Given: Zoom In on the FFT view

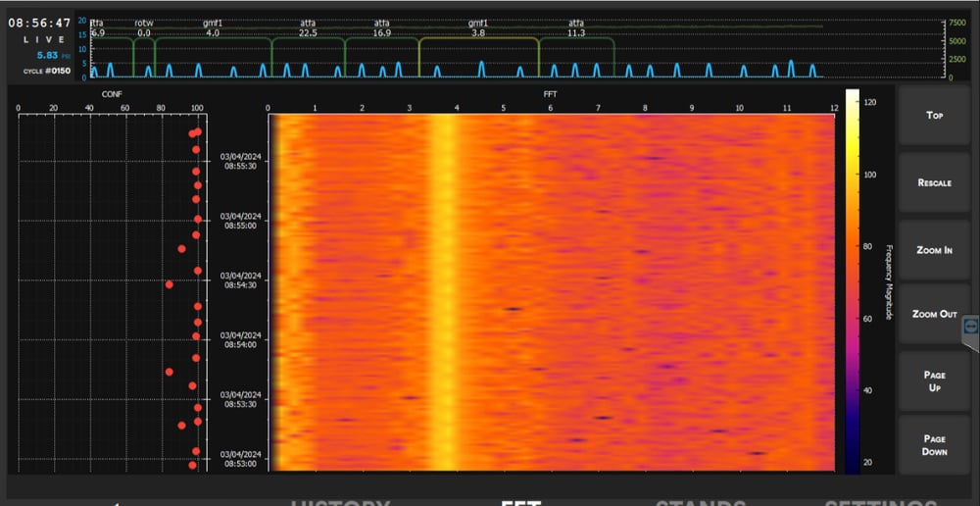Looking at the screenshot, I should [x=934, y=250].
